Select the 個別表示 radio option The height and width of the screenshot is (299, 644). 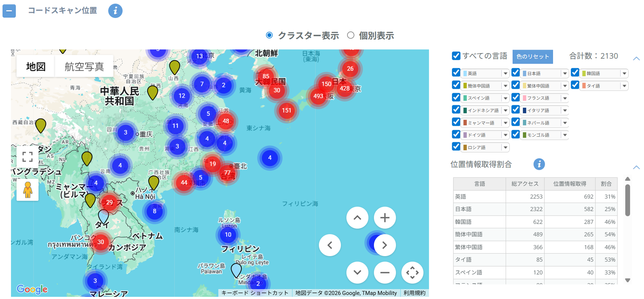pyautogui.click(x=351, y=35)
